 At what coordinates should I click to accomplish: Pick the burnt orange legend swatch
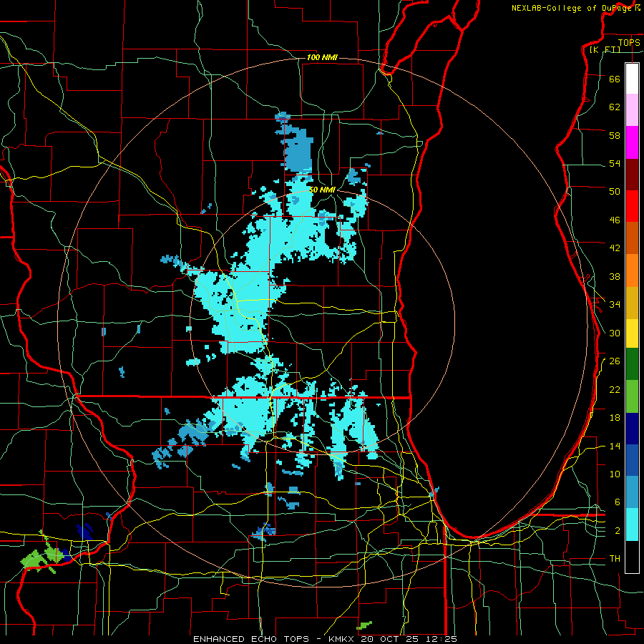point(632,238)
